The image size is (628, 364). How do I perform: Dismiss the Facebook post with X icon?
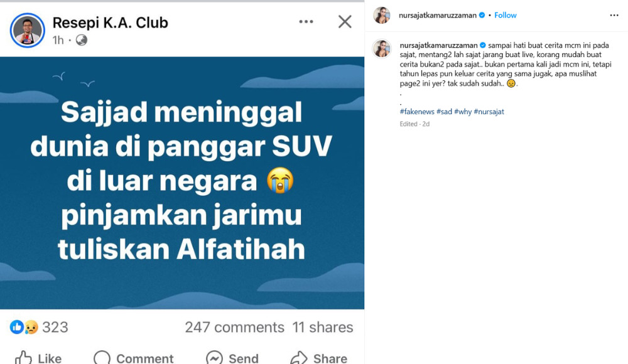click(345, 21)
